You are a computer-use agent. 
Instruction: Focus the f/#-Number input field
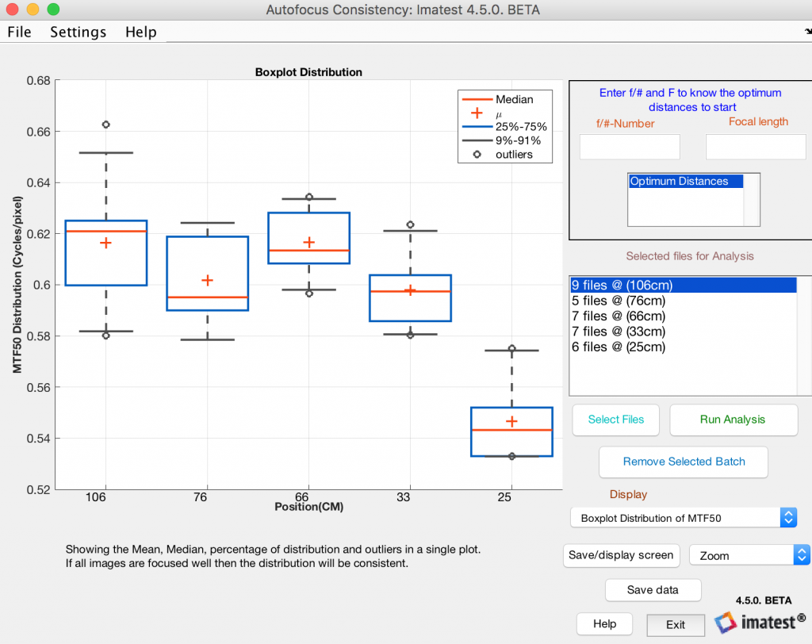click(630, 148)
